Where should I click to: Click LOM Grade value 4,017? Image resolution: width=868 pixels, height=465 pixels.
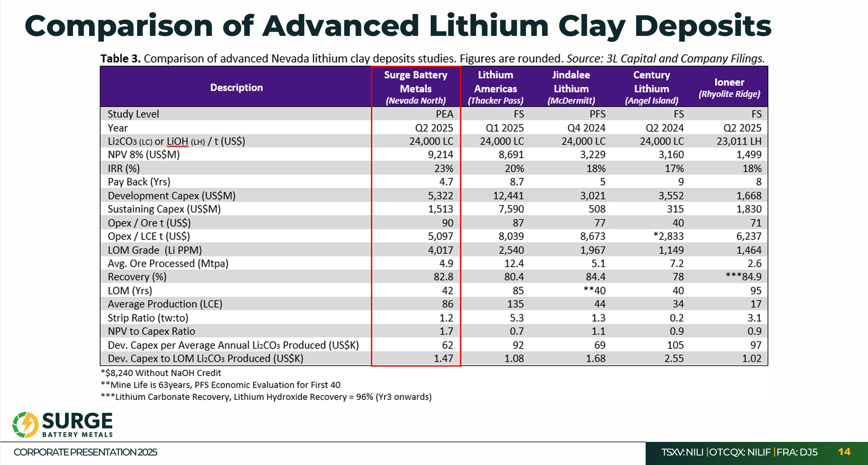(x=440, y=250)
